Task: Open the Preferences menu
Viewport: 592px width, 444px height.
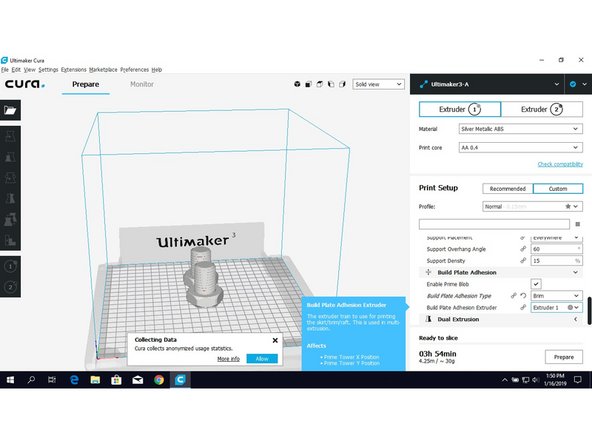Action: coord(134,69)
